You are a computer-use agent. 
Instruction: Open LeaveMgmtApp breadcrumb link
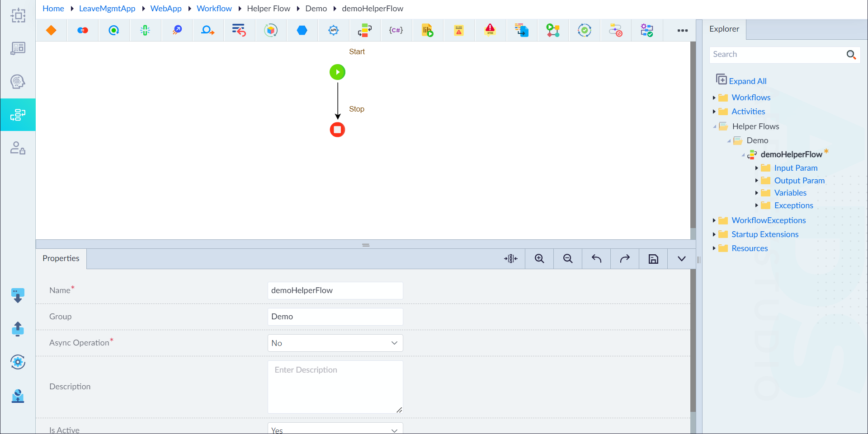(107, 9)
